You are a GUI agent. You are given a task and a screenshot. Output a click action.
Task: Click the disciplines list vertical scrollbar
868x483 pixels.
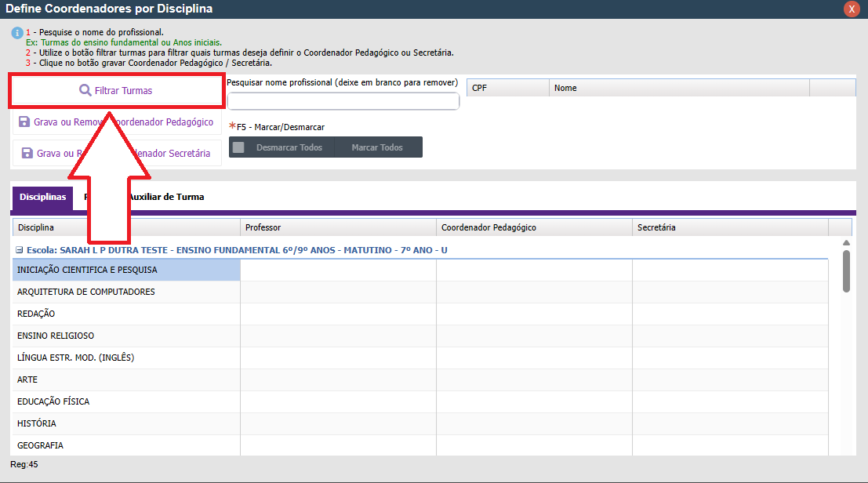pyautogui.click(x=846, y=271)
